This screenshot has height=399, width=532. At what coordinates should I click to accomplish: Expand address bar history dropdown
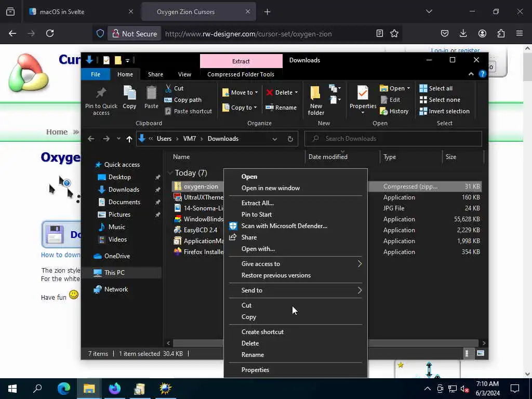tap(274, 139)
